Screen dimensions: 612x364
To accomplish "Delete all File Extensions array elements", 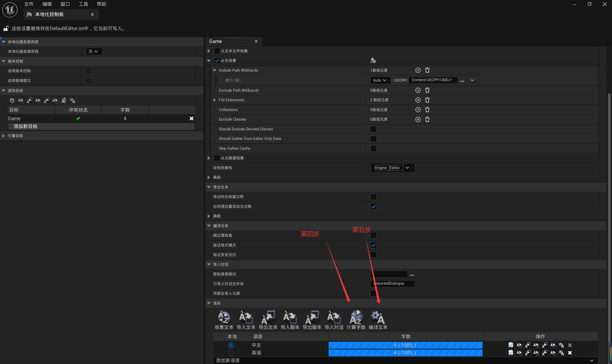I will 427,100.
